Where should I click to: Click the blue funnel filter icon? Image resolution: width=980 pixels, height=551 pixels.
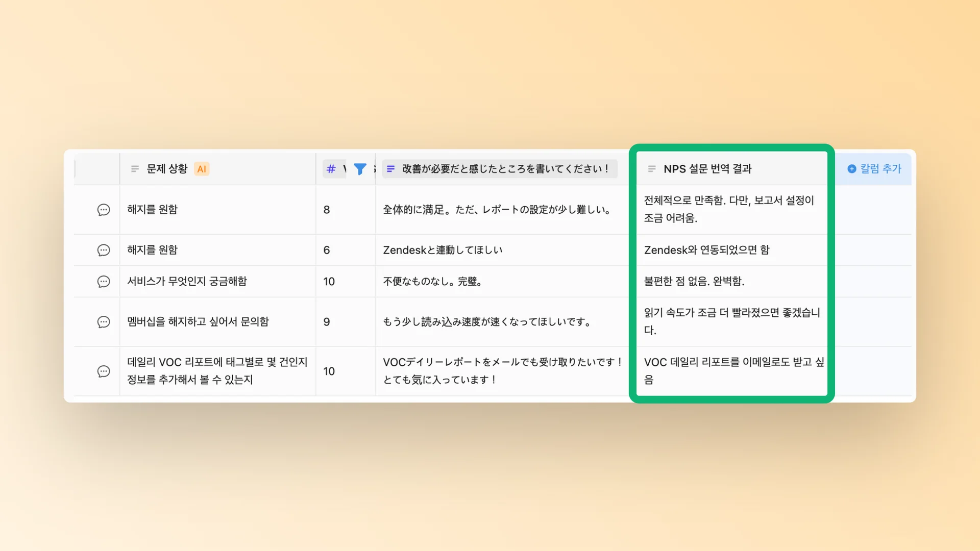360,169
